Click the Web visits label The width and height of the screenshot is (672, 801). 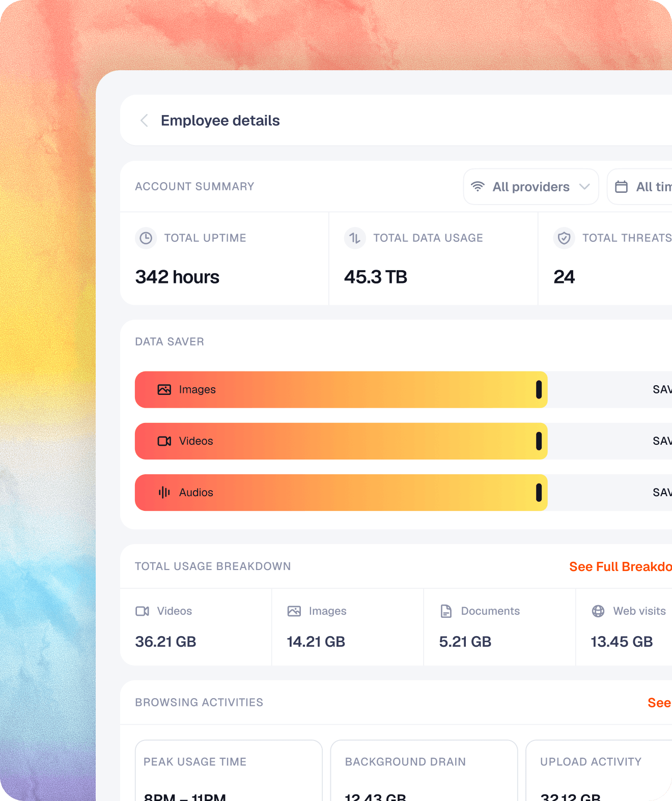(x=639, y=611)
